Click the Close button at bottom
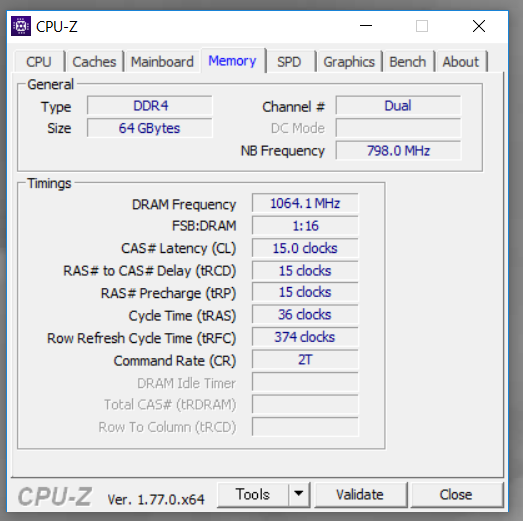The width and height of the screenshot is (523, 521). [x=456, y=494]
